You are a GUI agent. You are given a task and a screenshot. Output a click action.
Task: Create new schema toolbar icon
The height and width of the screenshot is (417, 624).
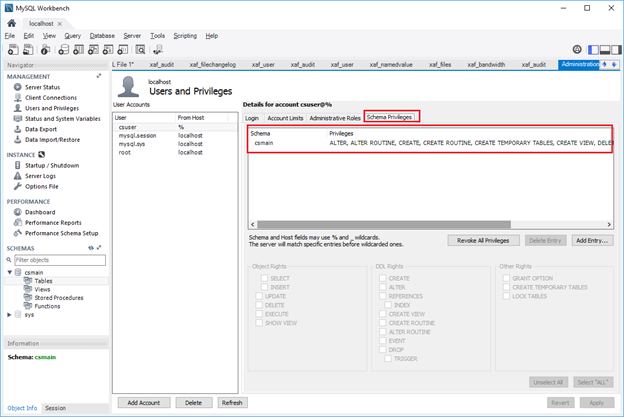(63, 50)
